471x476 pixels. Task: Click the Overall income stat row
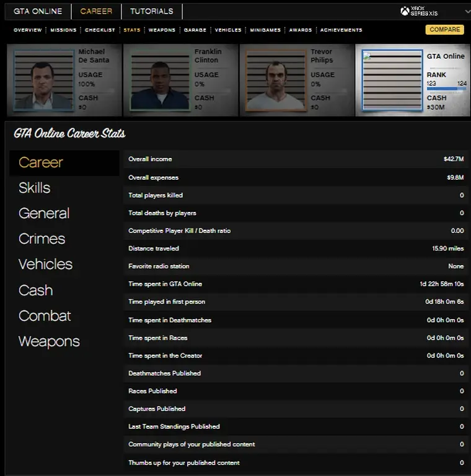(x=295, y=159)
